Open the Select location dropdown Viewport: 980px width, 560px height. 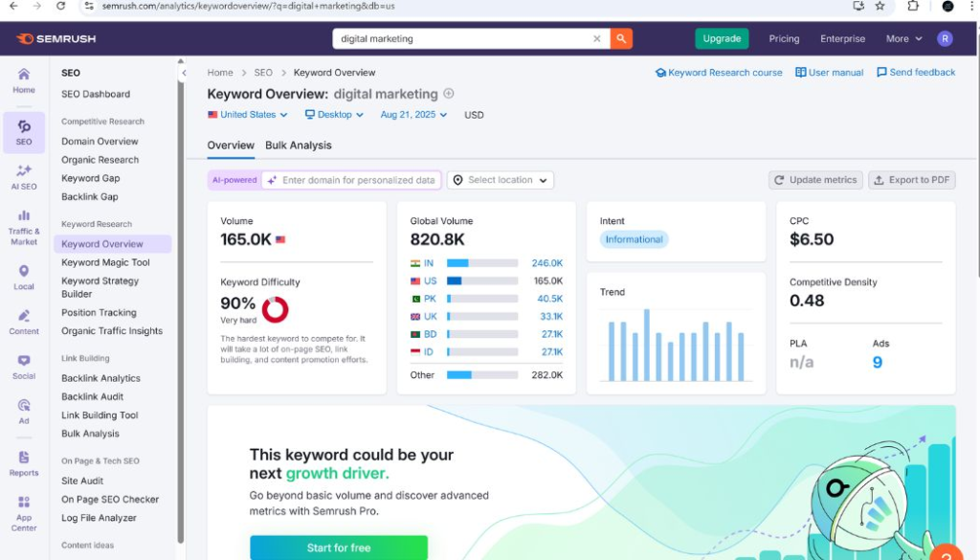[x=500, y=180]
